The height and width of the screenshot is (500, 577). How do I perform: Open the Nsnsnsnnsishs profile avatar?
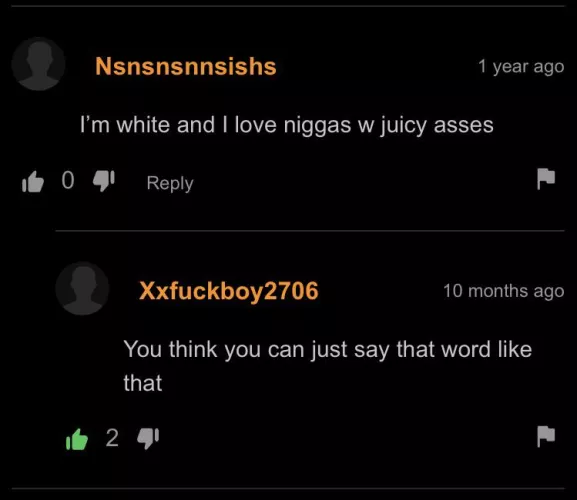tap(38, 64)
